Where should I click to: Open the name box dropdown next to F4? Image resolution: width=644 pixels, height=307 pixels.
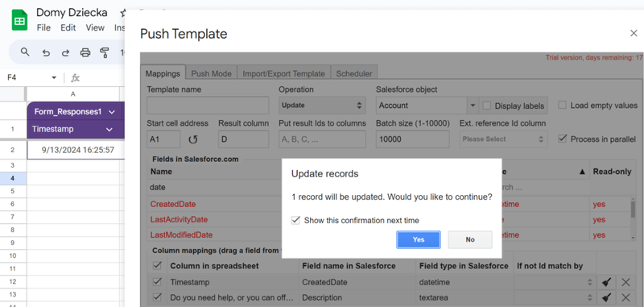[x=54, y=77]
